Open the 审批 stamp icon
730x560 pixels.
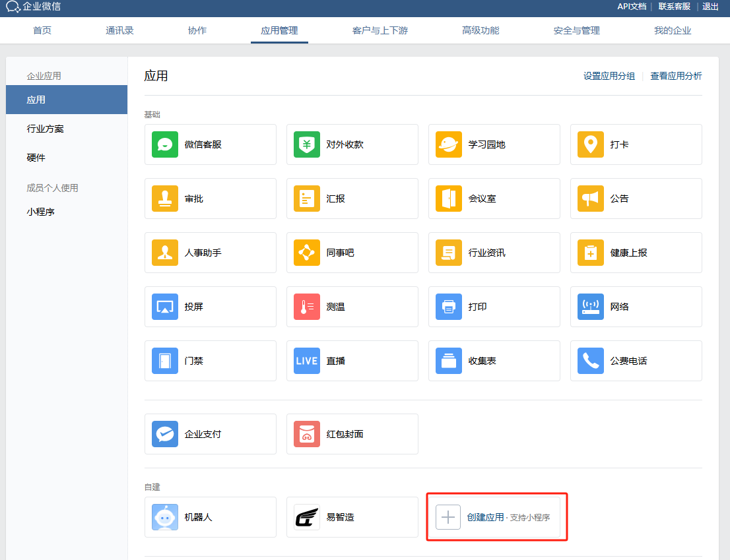[x=165, y=199]
